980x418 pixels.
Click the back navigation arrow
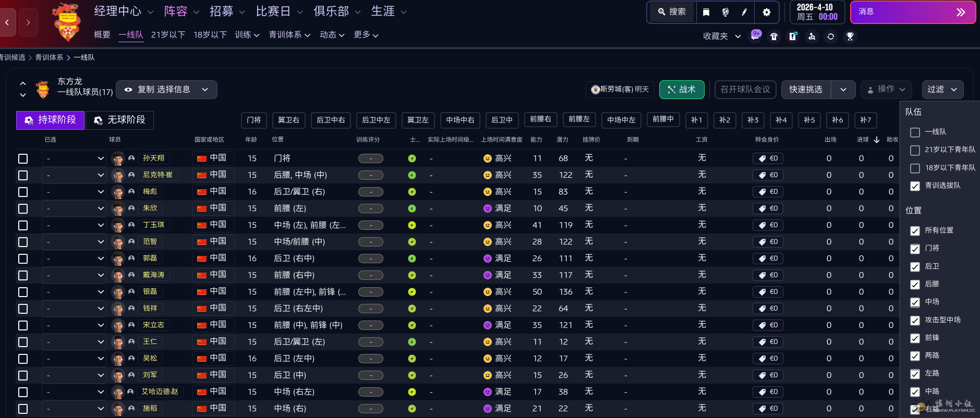[7, 22]
